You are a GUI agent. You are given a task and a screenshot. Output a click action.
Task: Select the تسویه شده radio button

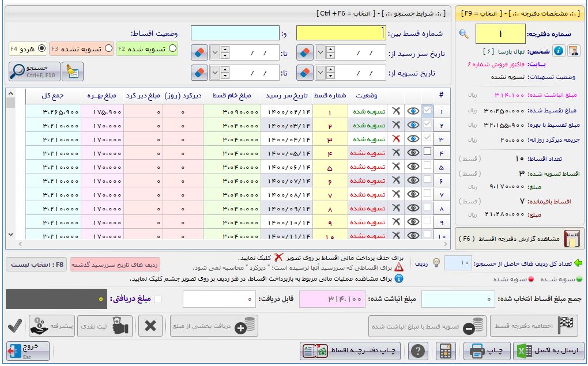tap(172, 49)
